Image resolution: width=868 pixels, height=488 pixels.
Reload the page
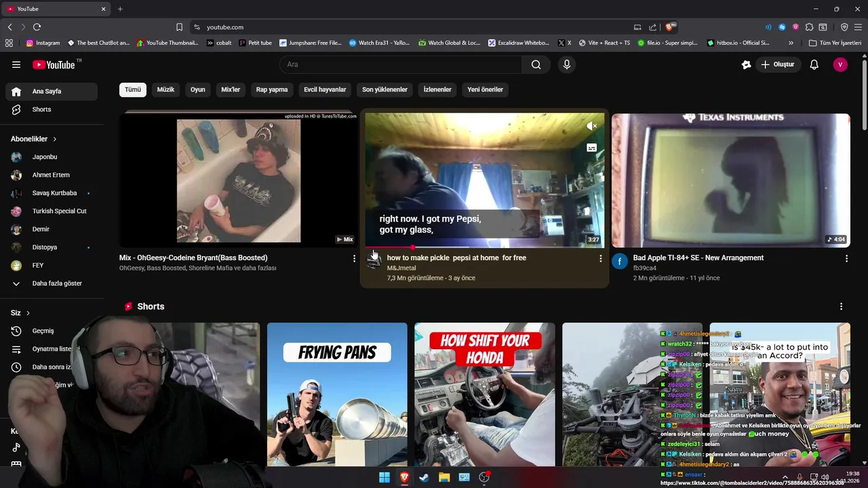pyautogui.click(x=37, y=27)
